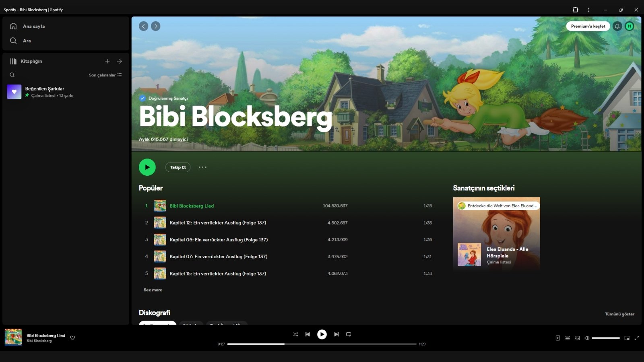Click Sanatçının seçtikleri heading

[484, 188]
